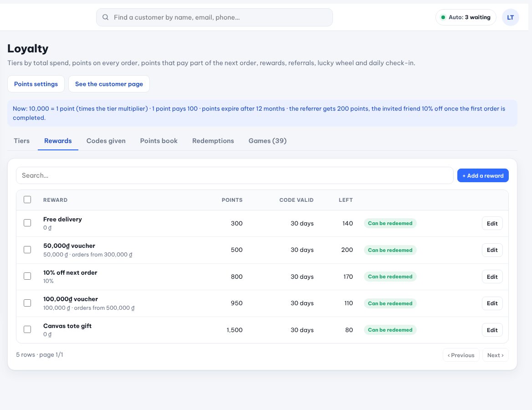Open Points settings
The height and width of the screenshot is (410, 532).
coord(36,84)
